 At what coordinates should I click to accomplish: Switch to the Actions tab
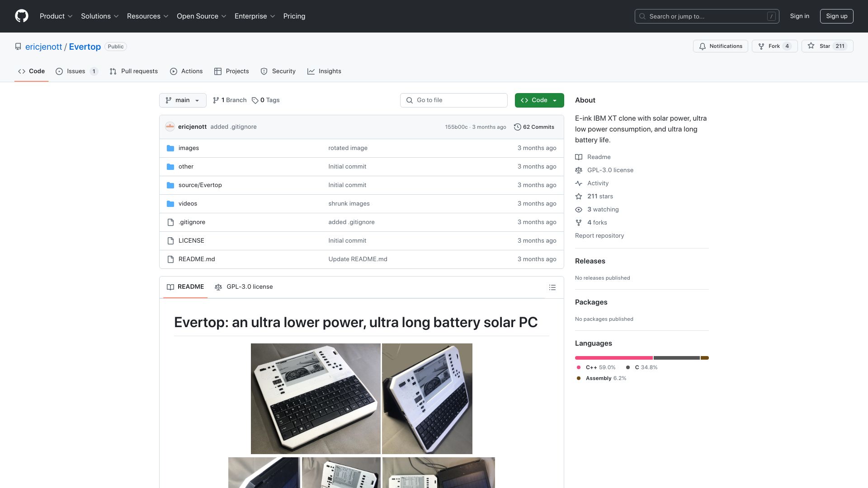point(186,71)
